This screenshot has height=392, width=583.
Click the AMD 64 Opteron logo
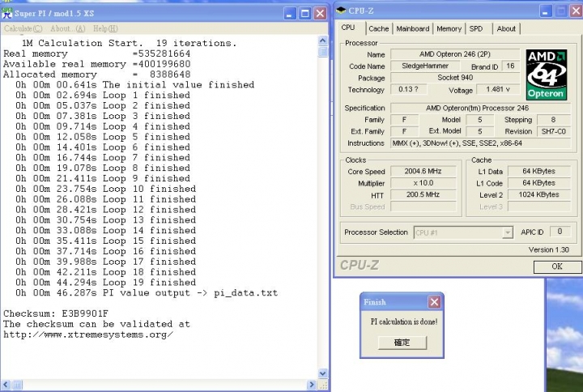(547, 75)
